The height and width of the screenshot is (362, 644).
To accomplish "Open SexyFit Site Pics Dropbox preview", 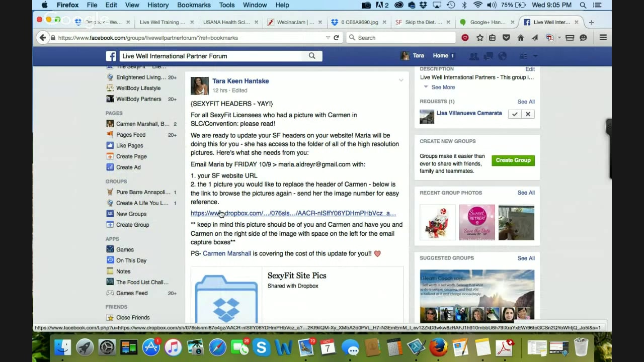I will pos(297,295).
